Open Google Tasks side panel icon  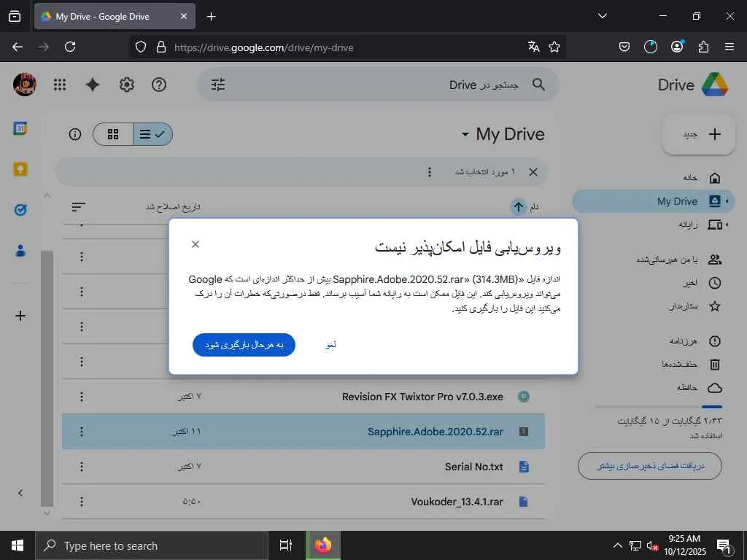point(20,210)
